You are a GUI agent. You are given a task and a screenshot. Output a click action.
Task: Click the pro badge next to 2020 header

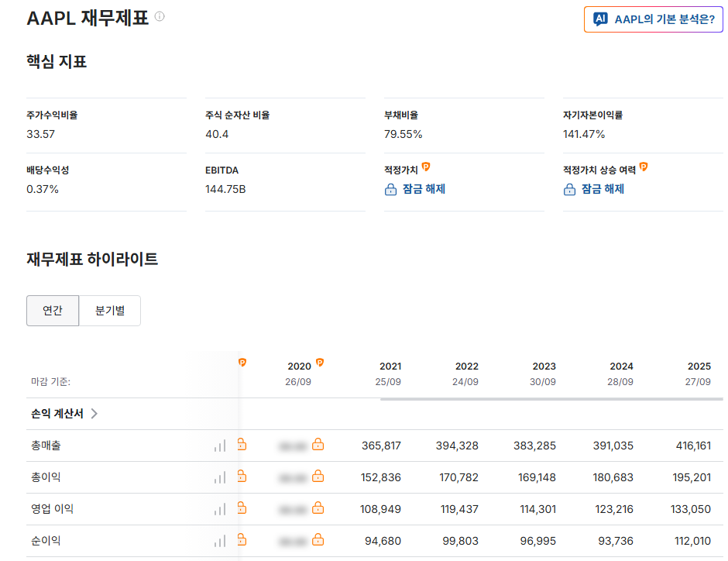[320, 362]
